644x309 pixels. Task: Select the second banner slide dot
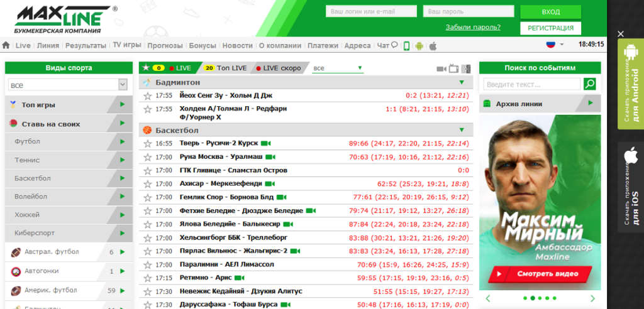click(x=533, y=298)
